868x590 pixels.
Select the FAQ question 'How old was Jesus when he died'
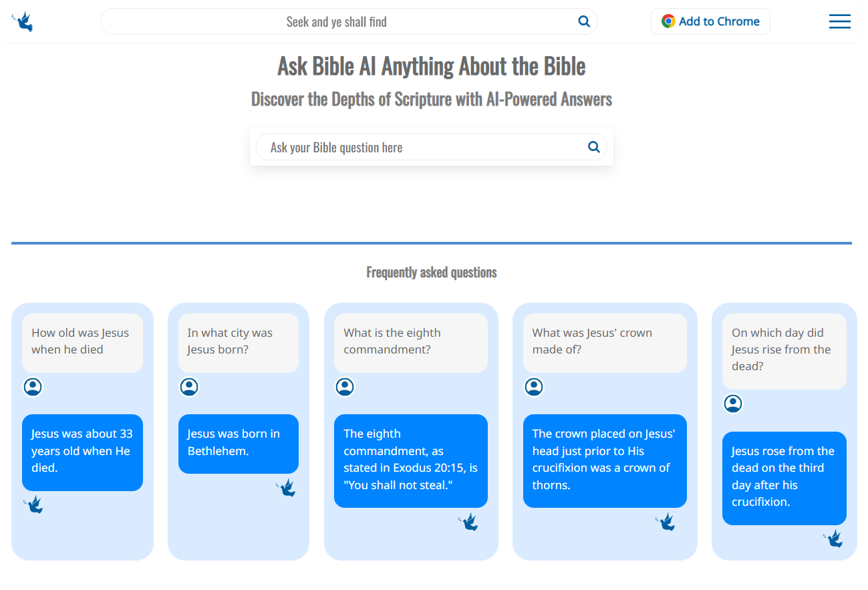(x=82, y=341)
